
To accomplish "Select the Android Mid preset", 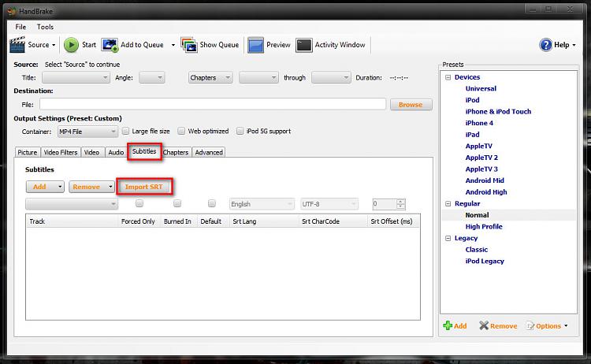I will click(485, 180).
